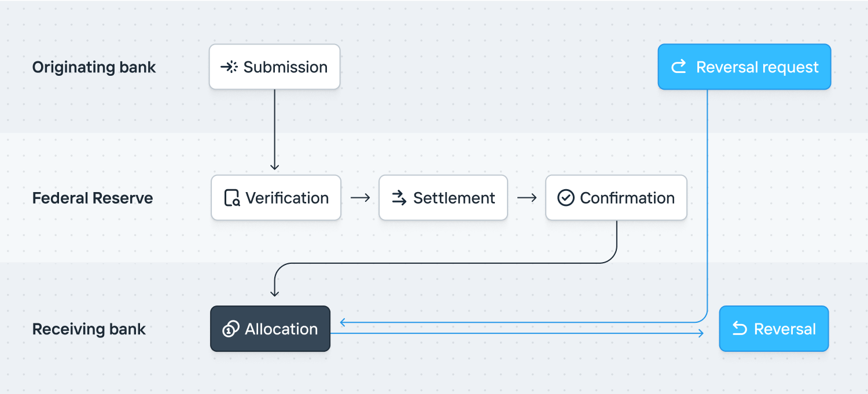868x394 pixels.
Task: Click the Federal Reserve lane label
Action: point(93,198)
